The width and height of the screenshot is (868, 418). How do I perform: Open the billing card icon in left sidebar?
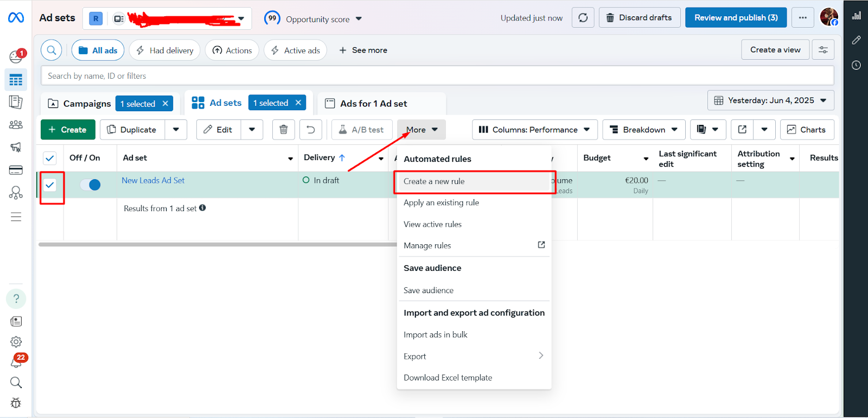(16, 170)
